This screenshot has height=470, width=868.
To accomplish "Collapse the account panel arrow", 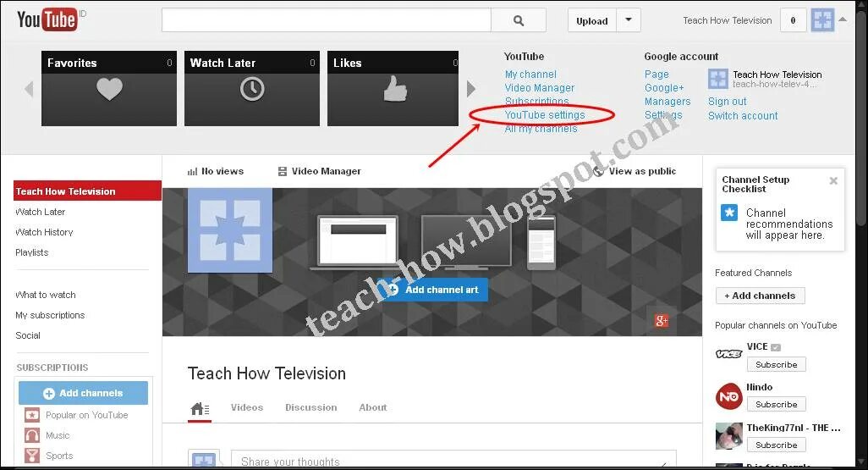I will [x=843, y=19].
